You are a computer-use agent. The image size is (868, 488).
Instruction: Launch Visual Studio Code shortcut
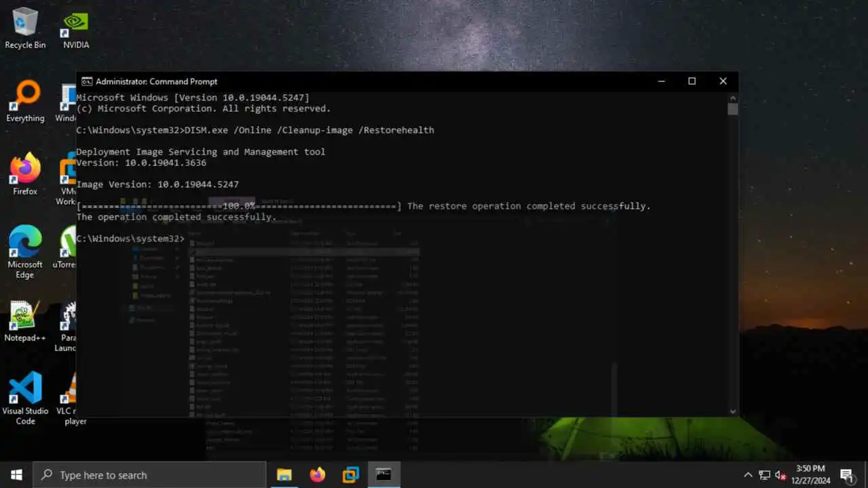point(25,399)
